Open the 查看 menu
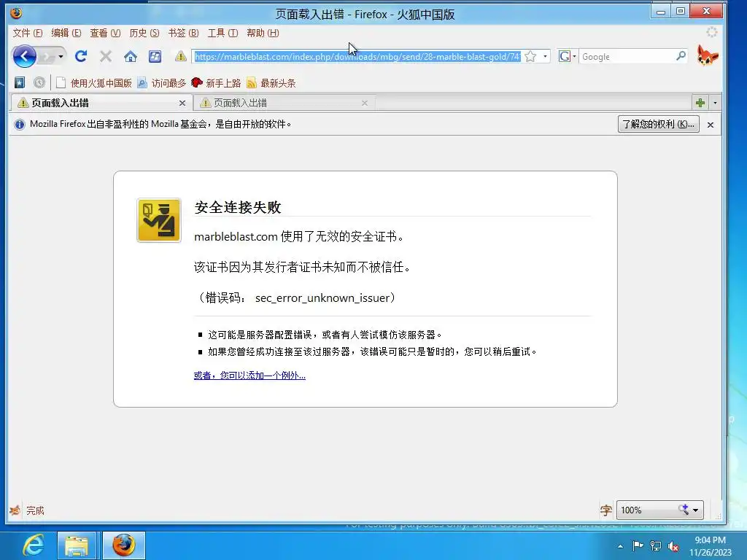 (105, 33)
